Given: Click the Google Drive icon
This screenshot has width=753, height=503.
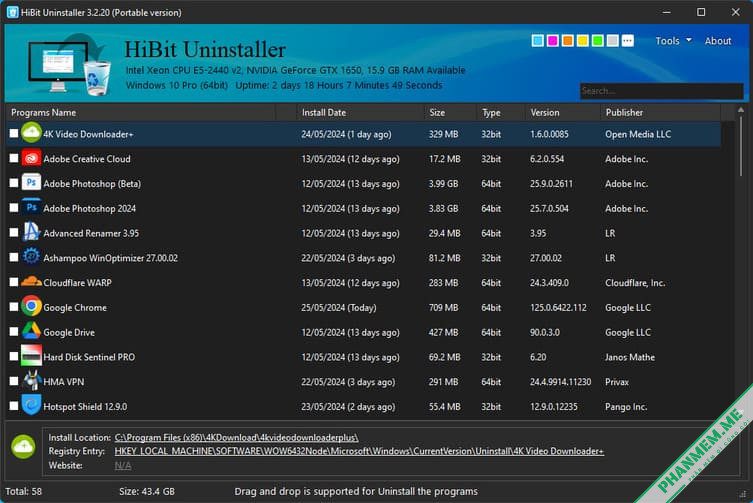Looking at the screenshot, I should coord(31,331).
